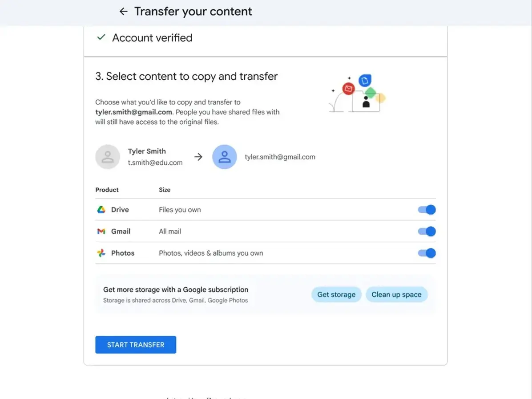Click the arrow between the two accounts
The image size is (532, 399).
click(x=198, y=157)
